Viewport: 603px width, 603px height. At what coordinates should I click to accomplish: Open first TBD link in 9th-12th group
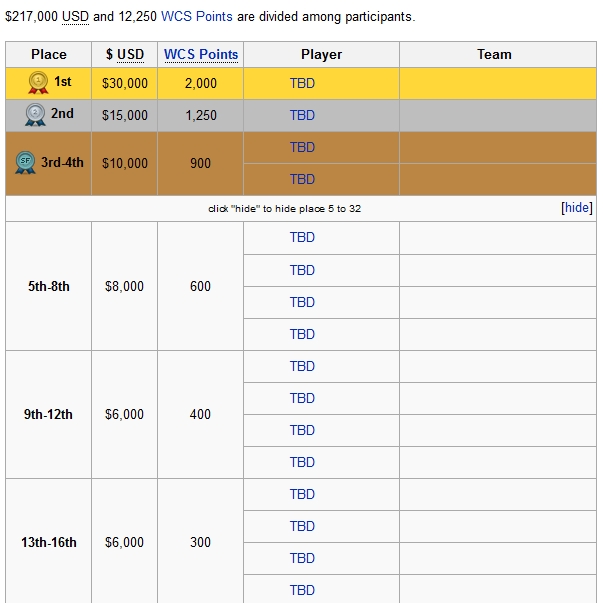click(302, 366)
